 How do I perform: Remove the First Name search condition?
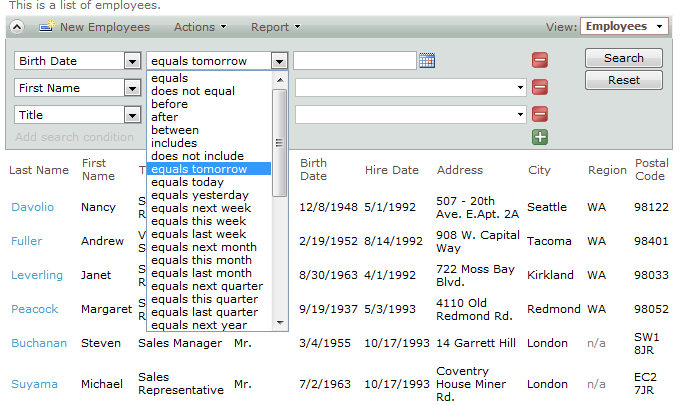540,88
